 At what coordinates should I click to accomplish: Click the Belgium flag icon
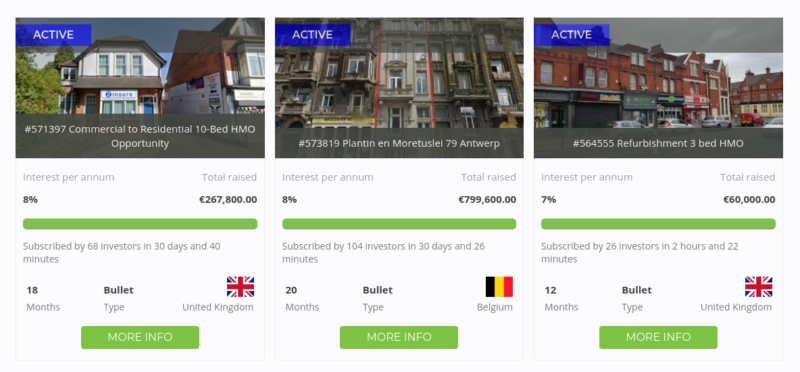pos(499,287)
